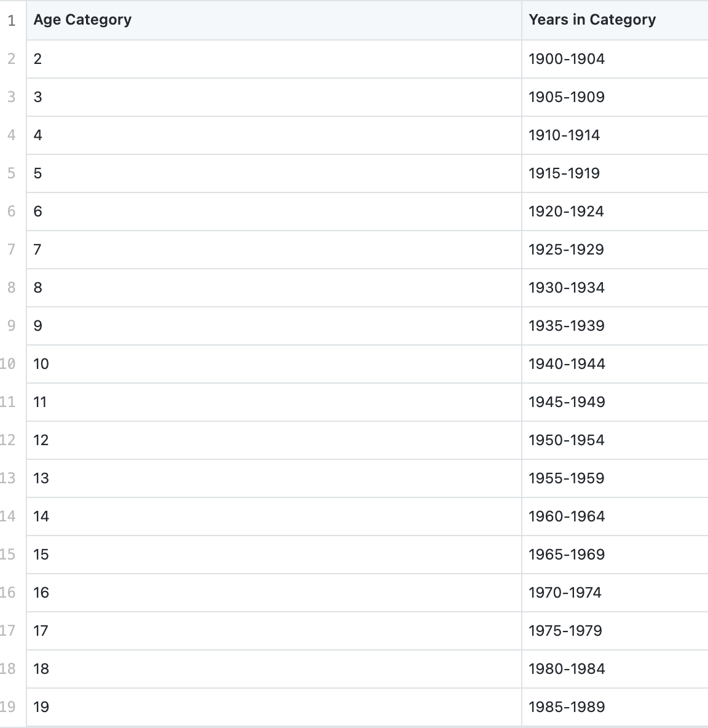Viewport: 708px width, 728px height.
Task: Click the 1975-1979 cell
Action: pyautogui.click(x=565, y=631)
